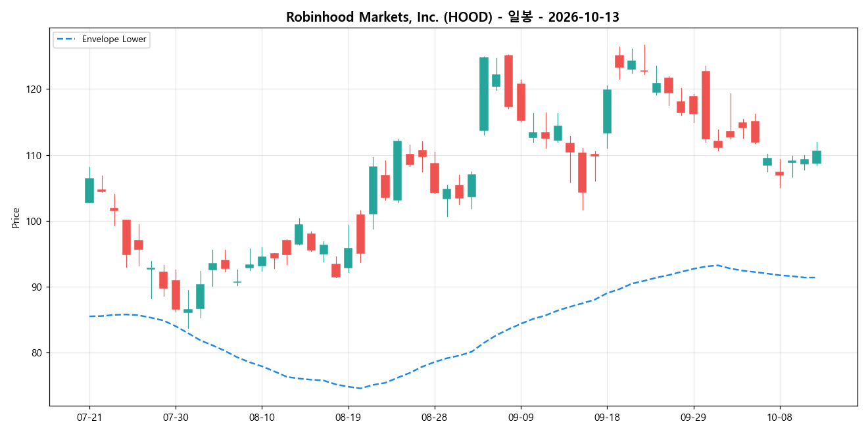The width and height of the screenshot is (868, 434).
Task: Select the first green candle at 07-21
Action: pos(89,191)
